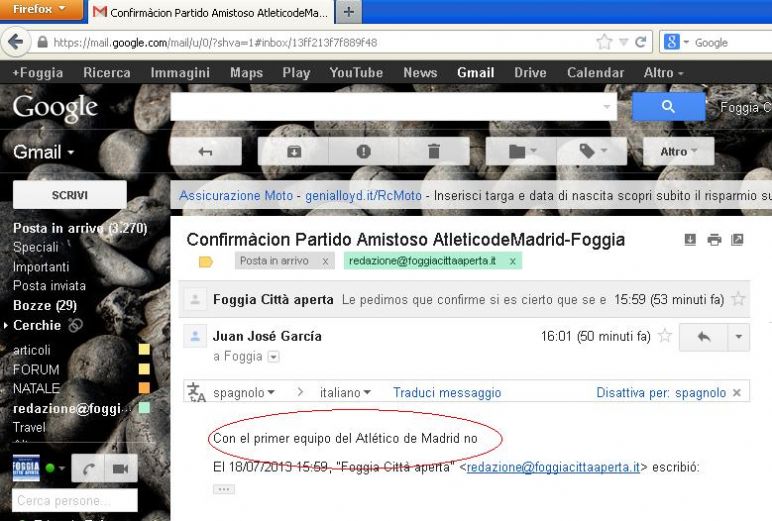Open the Bozze (29) folder
The height and width of the screenshot is (521, 772).
point(45,305)
